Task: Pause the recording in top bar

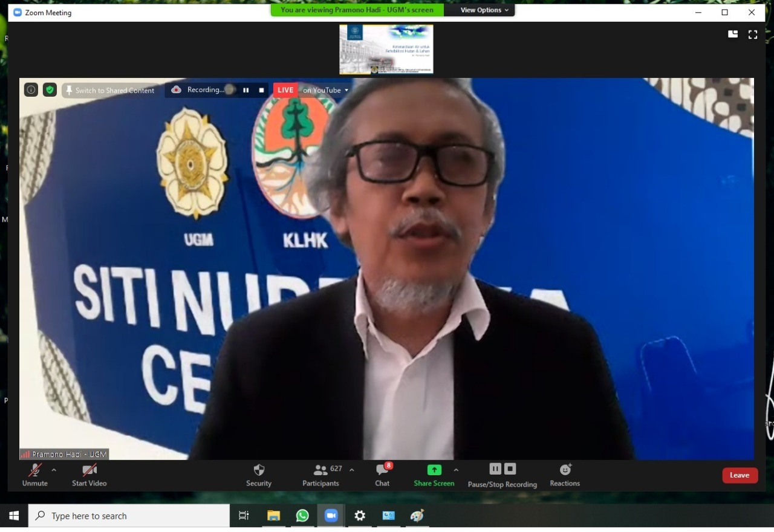Action: tap(246, 90)
